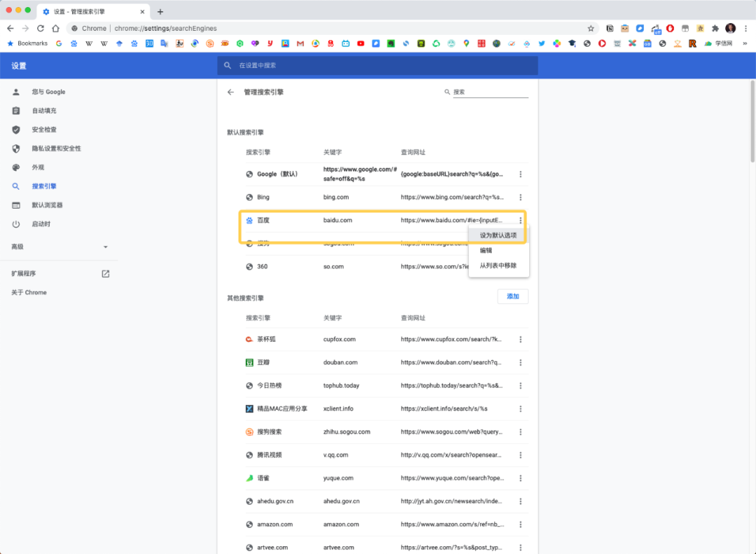Open more actions for 今日热榜
756x554 pixels.
[520, 386]
